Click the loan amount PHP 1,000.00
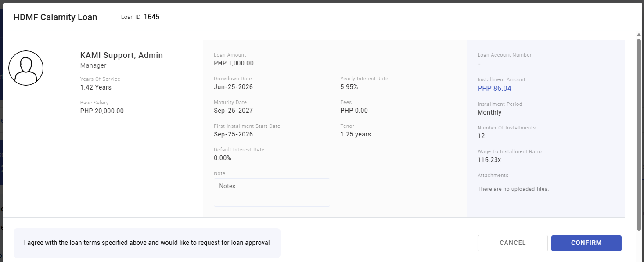The height and width of the screenshot is (262, 644). click(234, 63)
